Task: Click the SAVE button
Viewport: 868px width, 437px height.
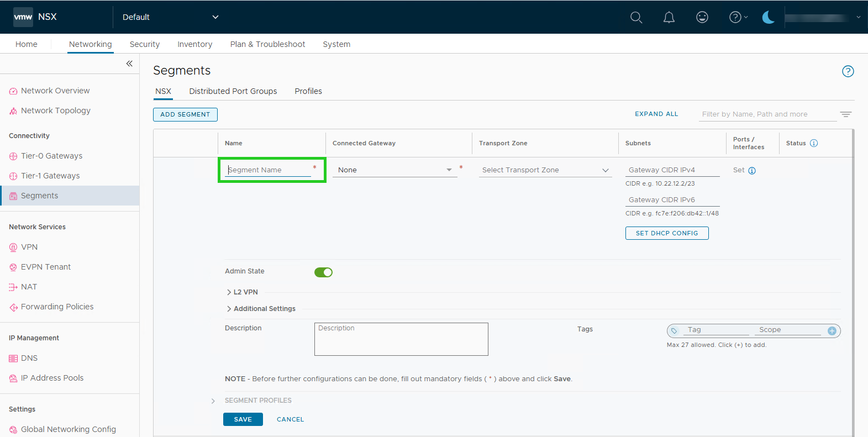Action: point(243,419)
